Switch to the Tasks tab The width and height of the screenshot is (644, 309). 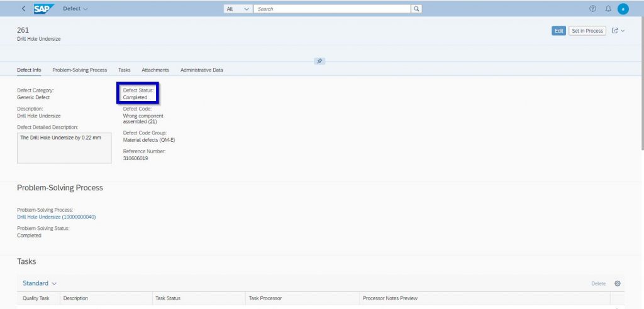point(125,70)
